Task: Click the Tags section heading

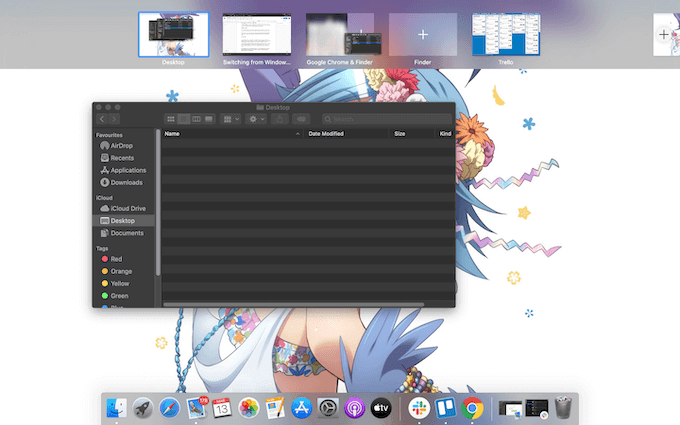Action: (102, 248)
